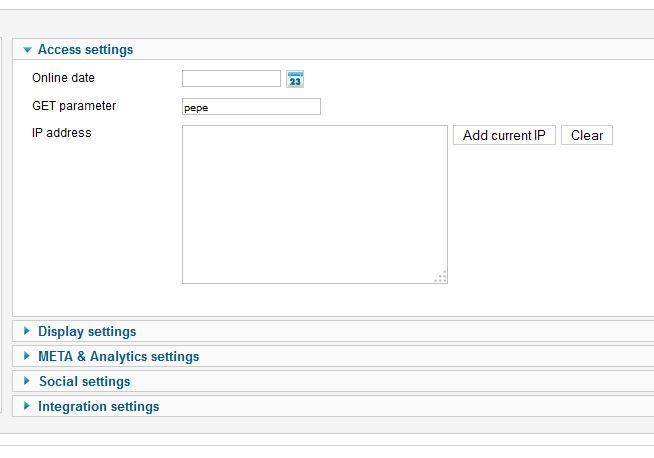
Task: Open the Social settings panel title
Action: pyautogui.click(x=85, y=381)
